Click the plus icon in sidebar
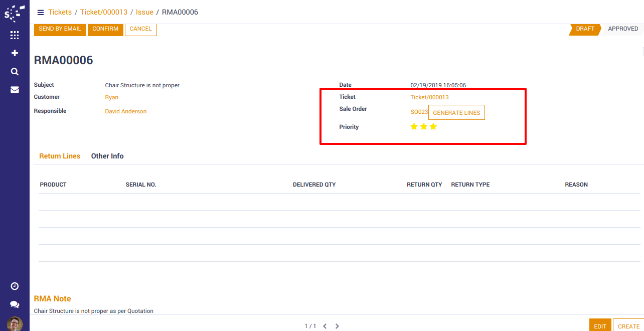 coord(15,53)
